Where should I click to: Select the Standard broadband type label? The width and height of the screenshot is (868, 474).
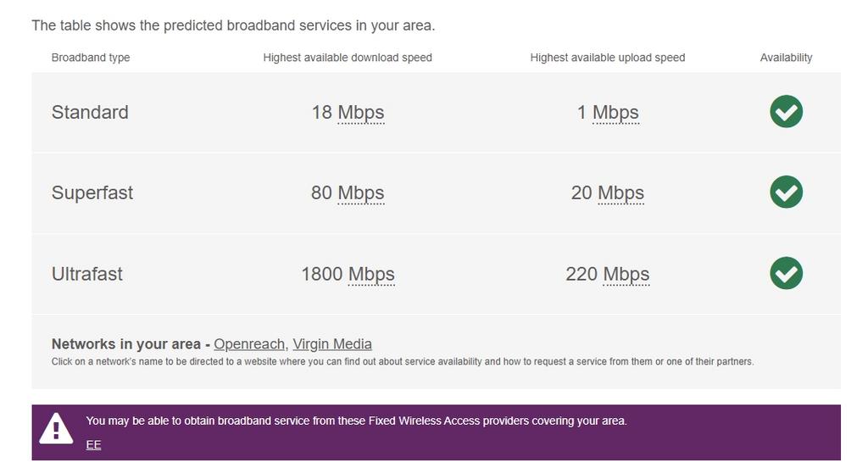pyautogui.click(x=90, y=113)
